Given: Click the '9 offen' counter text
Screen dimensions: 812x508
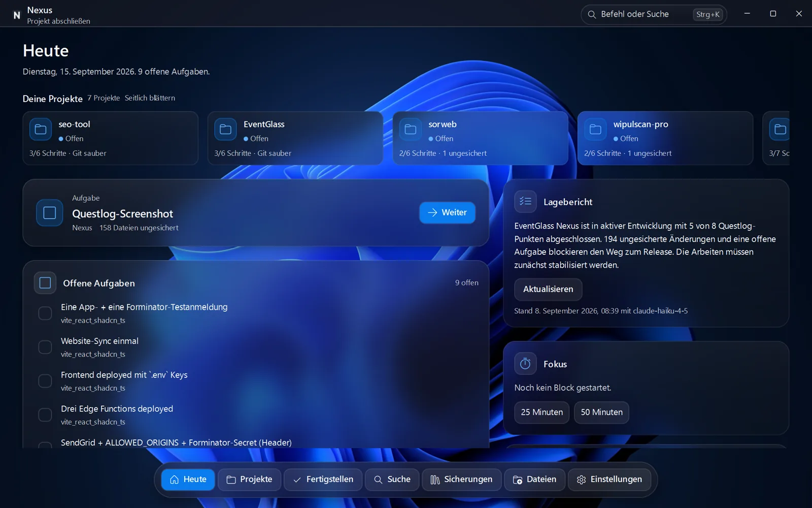Looking at the screenshot, I should 466,282.
